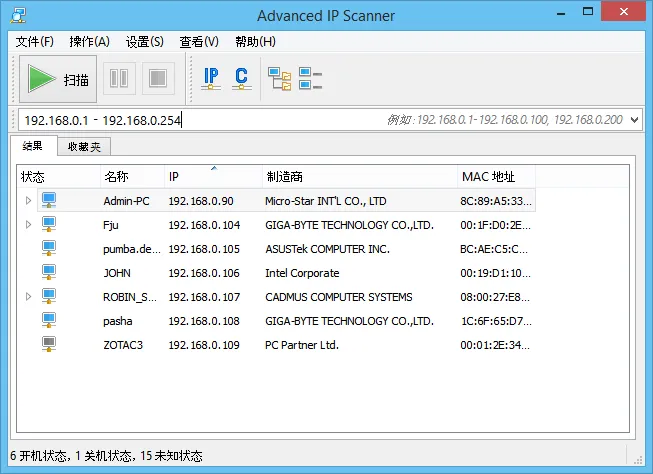Switch to the 收藏夹 tab
This screenshot has height=474, width=653.
coord(83,146)
